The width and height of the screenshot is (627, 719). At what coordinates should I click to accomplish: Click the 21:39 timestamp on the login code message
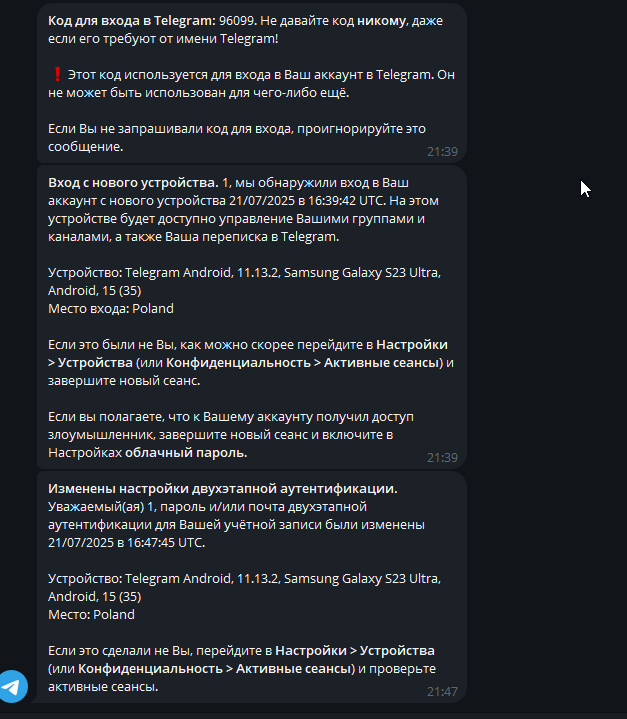pyautogui.click(x=442, y=151)
